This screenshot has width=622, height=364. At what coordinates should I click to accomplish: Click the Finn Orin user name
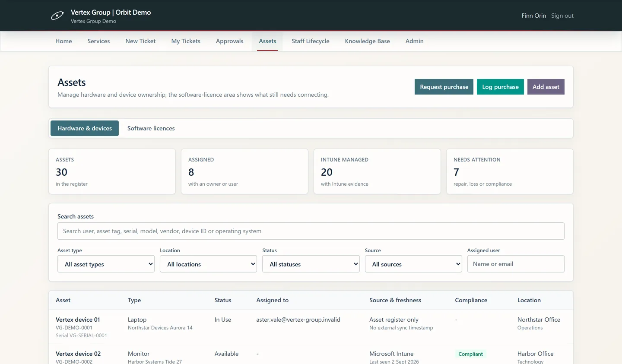point(534,16)
